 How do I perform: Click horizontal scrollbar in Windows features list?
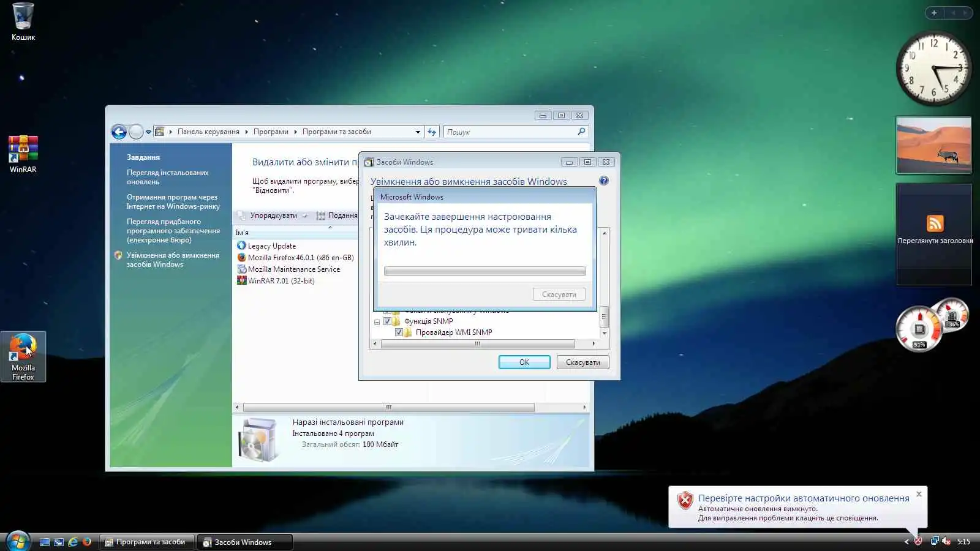(x=478, y=344)
